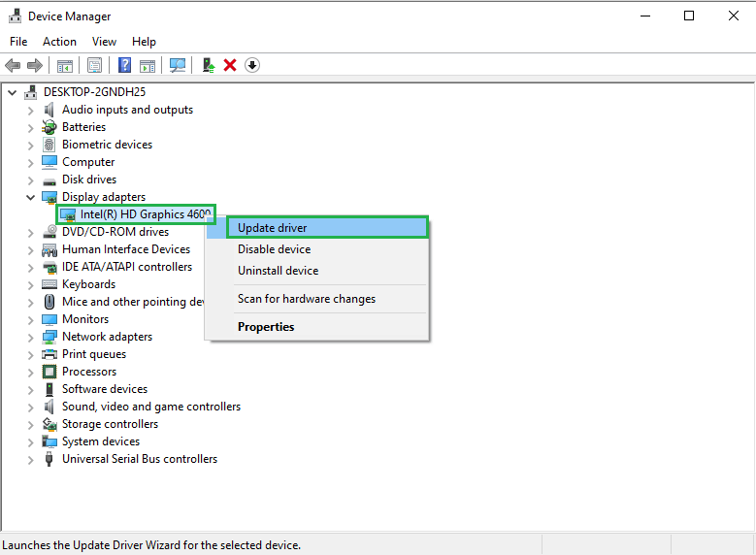Collapse the DESKTOP-2GNDH25 root node
Screen dimensions: 756x555
click(13, 92)
